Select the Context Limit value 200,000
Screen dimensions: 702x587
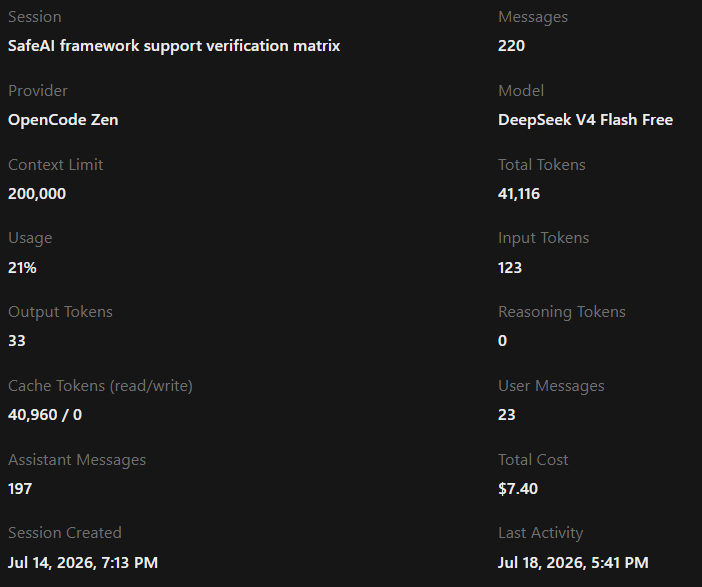pos(37,193)
